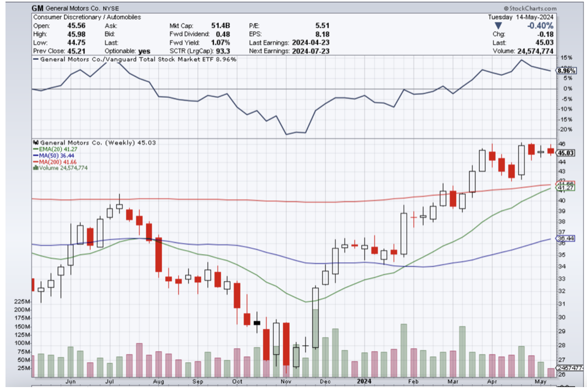Click the Next Earnings date 2024-07-23
Screen dimensions: 587x392
tap(311, 51)
